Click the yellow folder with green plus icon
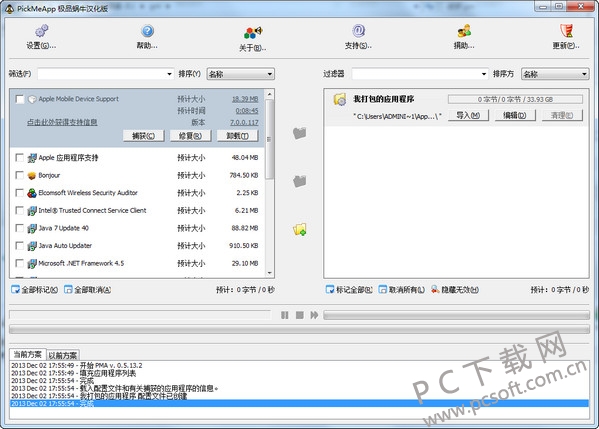Screen dimensions: 599x429 (x=300, y=229)
